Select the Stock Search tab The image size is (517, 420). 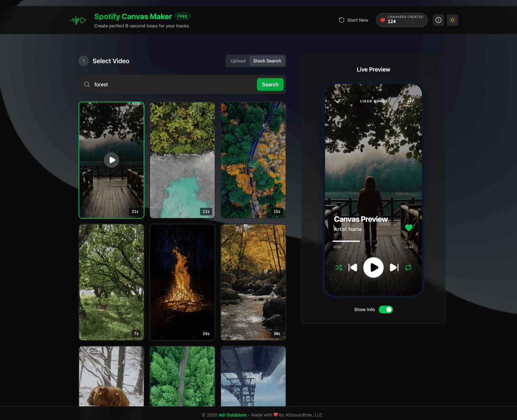(267, 61)
